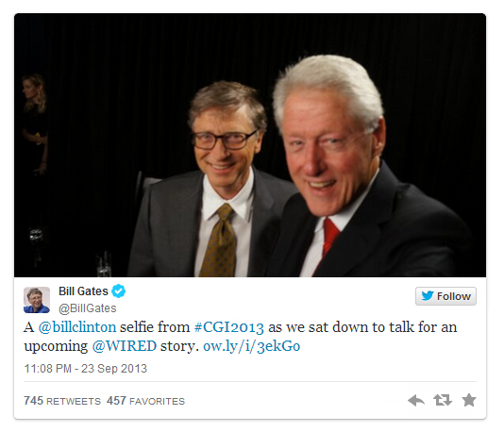Click the RETWEETS label text

click(74, 401)
